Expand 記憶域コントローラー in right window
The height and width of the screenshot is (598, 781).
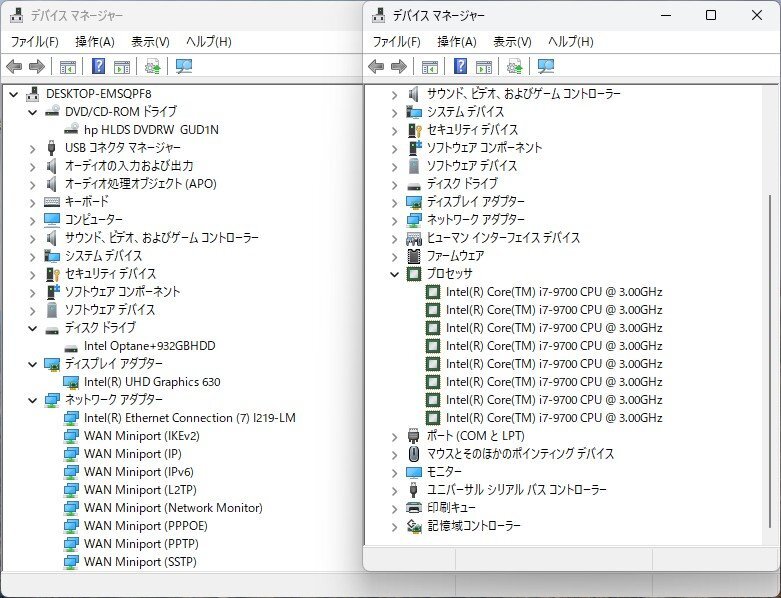[x=395, y=527]
